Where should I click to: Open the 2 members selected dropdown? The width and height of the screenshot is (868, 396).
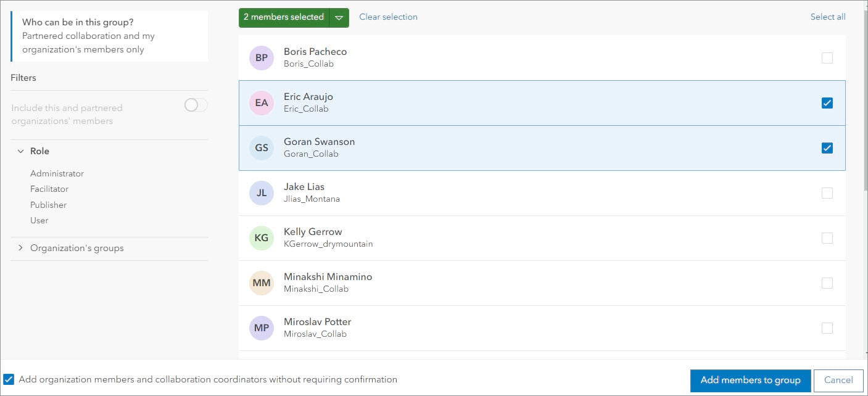point(339,18)
